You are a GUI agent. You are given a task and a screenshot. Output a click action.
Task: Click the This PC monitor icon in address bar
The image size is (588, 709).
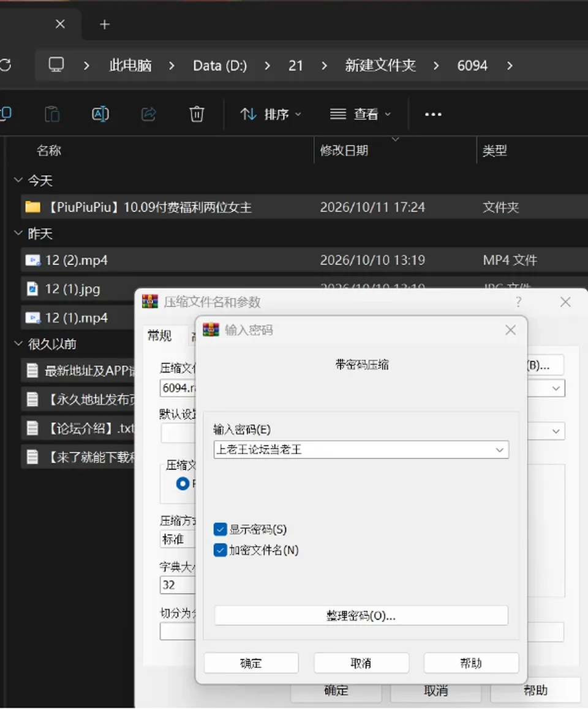point(56,65)
